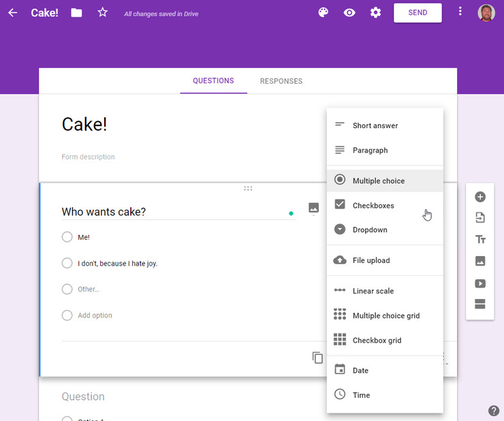Viewport: 504px width, 421px height.
Task: Open the color palette theme customizer
Action: 324,12
